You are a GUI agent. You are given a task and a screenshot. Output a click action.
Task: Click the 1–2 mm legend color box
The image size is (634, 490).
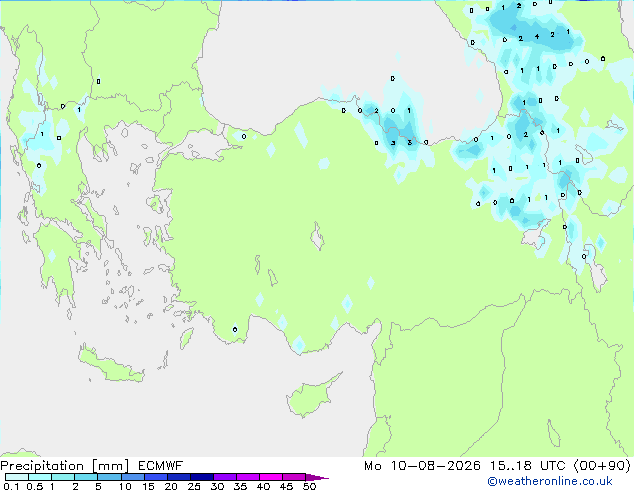pyautogui.click(x=63, y=477)
